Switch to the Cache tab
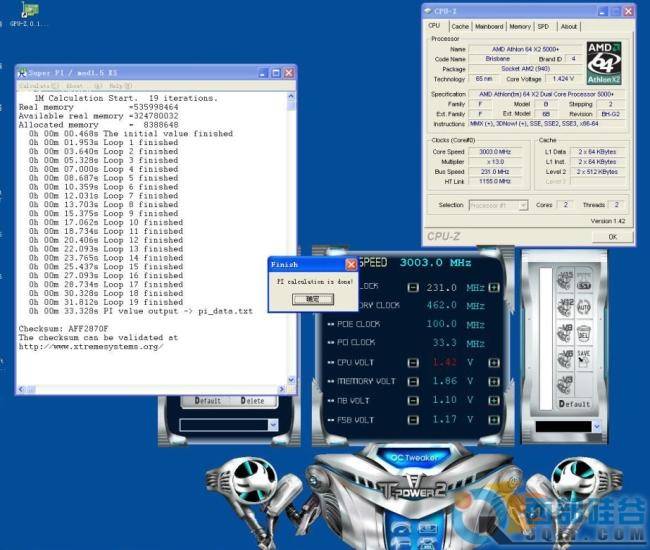 (460, 27)
